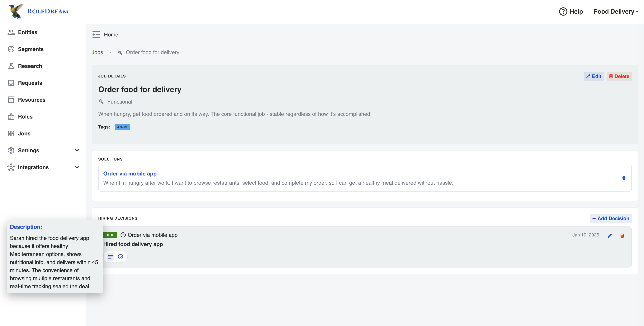The image size is (644, 326).
Task: Select the Segments sidebar icon
Action: pyautogui.click(x=11, y=49)
